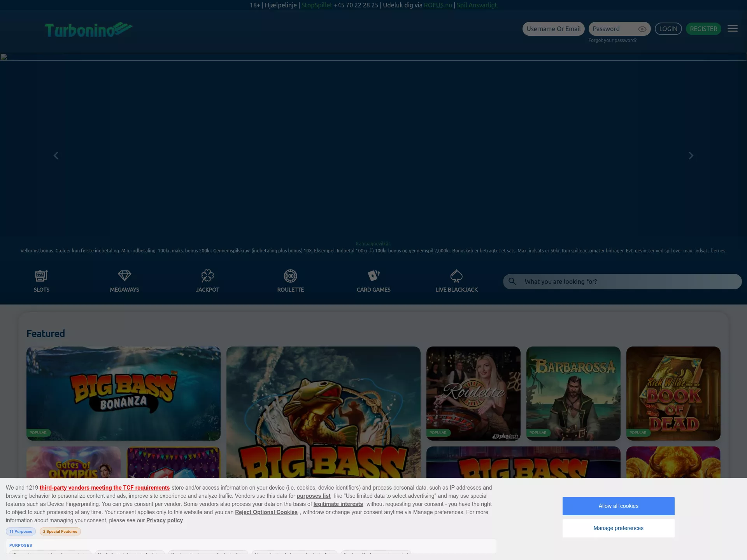747x560 pixels.
Task: Open third-party vendors TCF requirements link
Action: (105, 488)
